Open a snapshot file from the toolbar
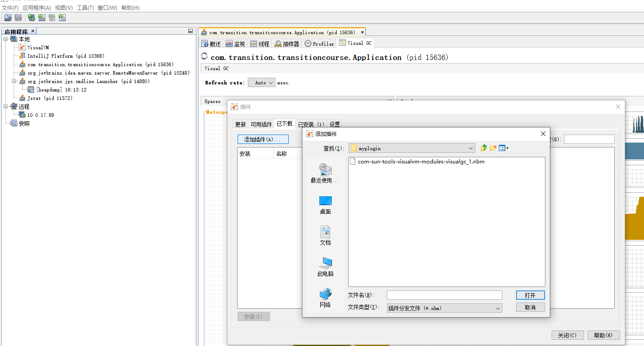The image size is (644, 346). (x=7, y=17)
